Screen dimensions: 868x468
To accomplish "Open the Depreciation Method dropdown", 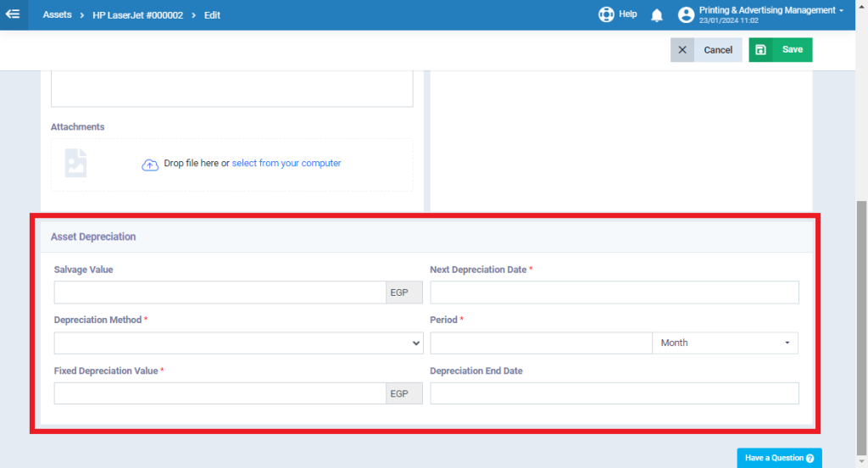I will 238,343.
